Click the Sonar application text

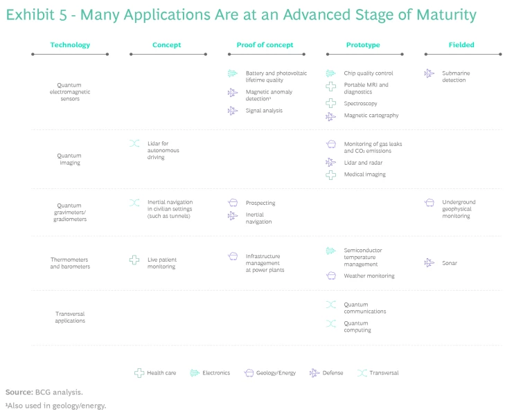pyautogui.click(x=450, y=263)
